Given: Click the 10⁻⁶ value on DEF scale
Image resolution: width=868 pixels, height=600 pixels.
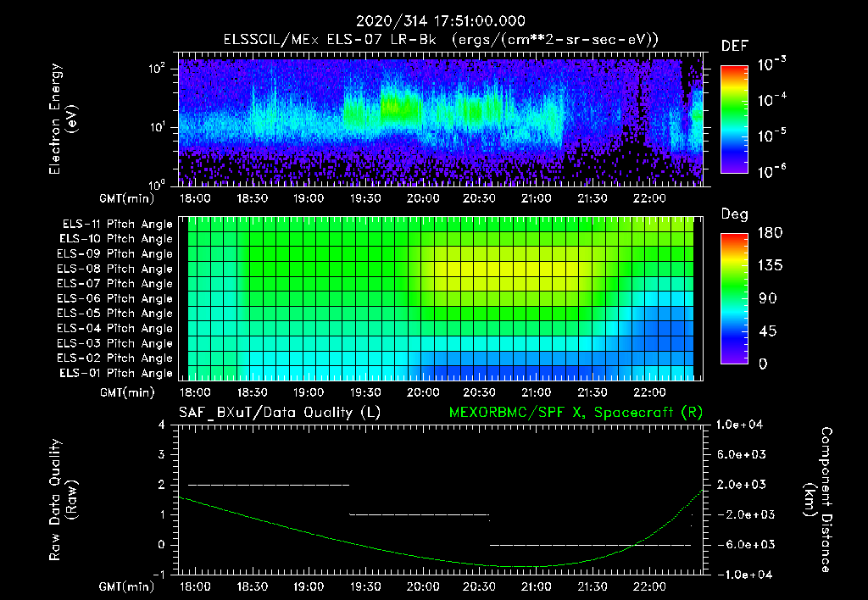Looking at the screenshot, I should pos(772,171).
